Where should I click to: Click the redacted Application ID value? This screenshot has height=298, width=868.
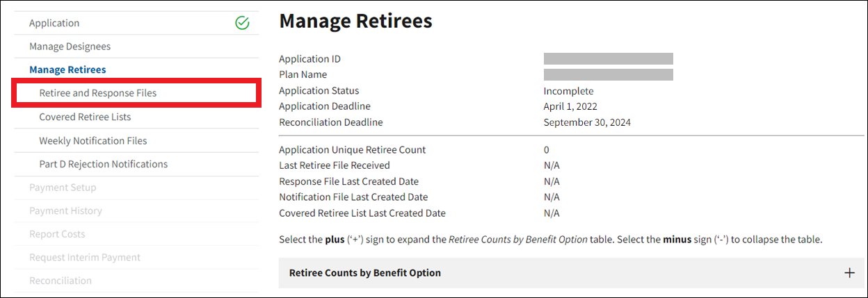[608, 59]
